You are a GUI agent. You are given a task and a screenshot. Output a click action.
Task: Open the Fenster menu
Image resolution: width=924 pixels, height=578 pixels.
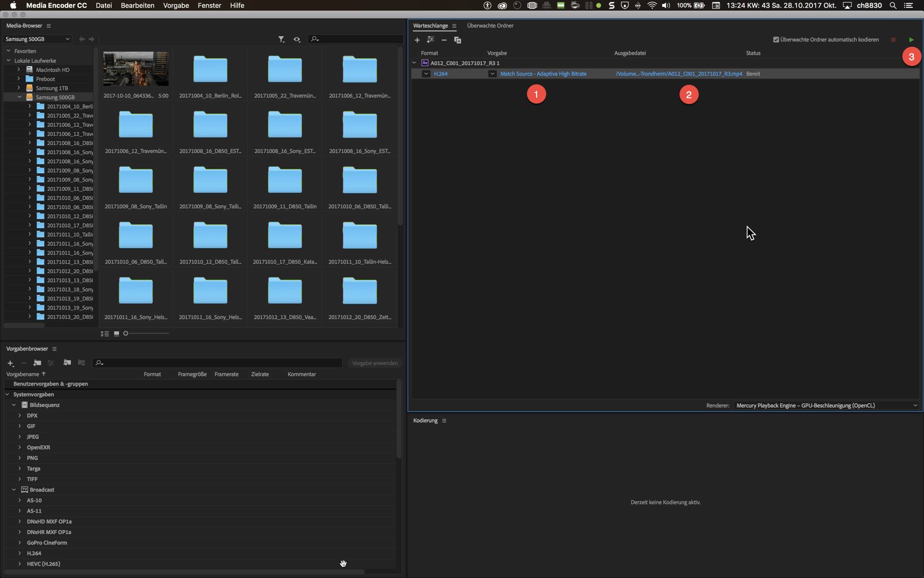click(209, 5)
